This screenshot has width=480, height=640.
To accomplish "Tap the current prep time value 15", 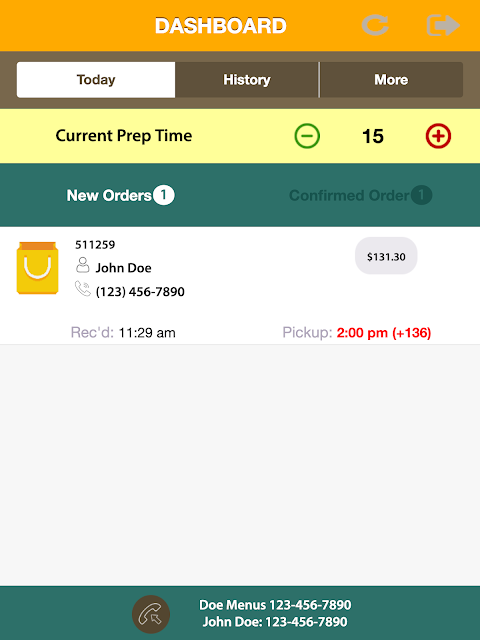I will click(373, 136).
